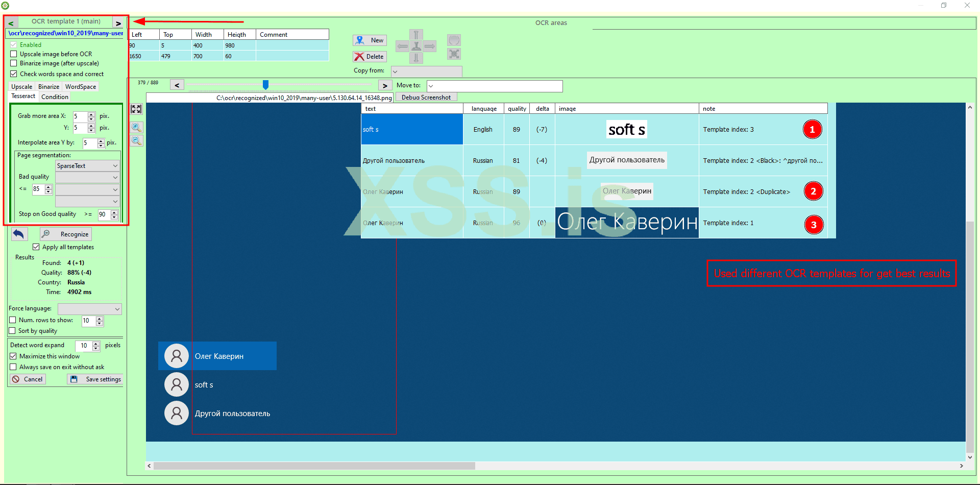Click the move-area-left arrow icon
The image size is (980, 485).
point(402,46)
